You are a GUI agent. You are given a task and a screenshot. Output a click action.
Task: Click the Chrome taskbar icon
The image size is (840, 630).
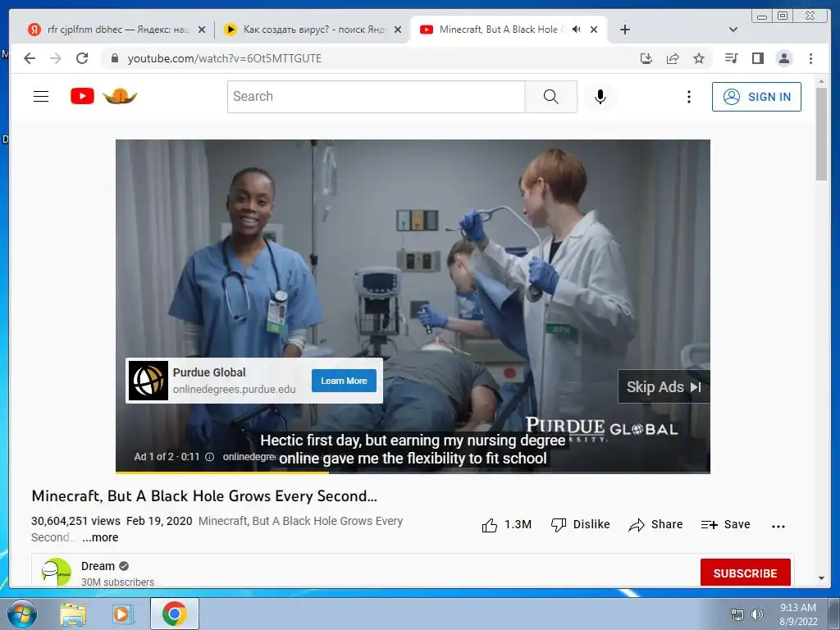[x=175, y=614]
